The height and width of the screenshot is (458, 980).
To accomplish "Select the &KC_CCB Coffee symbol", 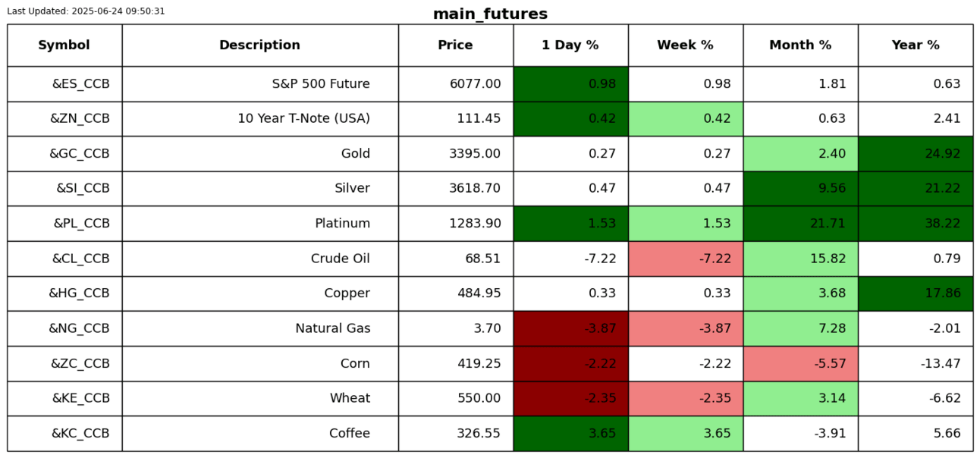I will tap(80, 434).
